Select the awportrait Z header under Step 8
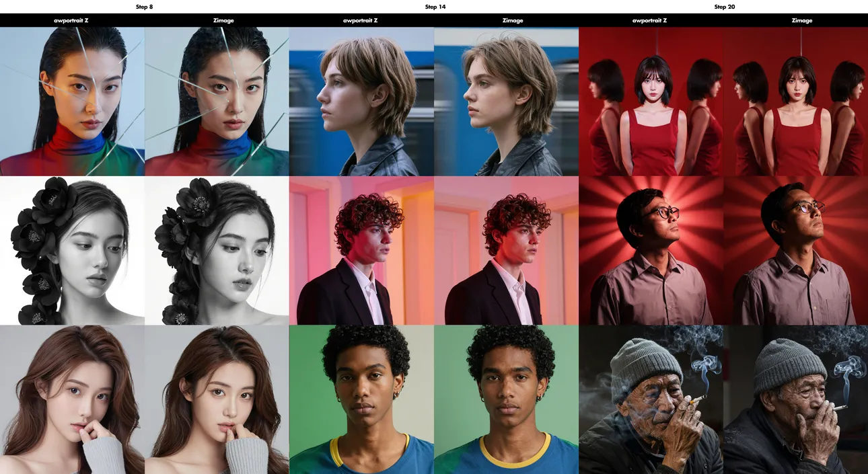The height and width of the screenshot is (474, 868). pos(71,21)
